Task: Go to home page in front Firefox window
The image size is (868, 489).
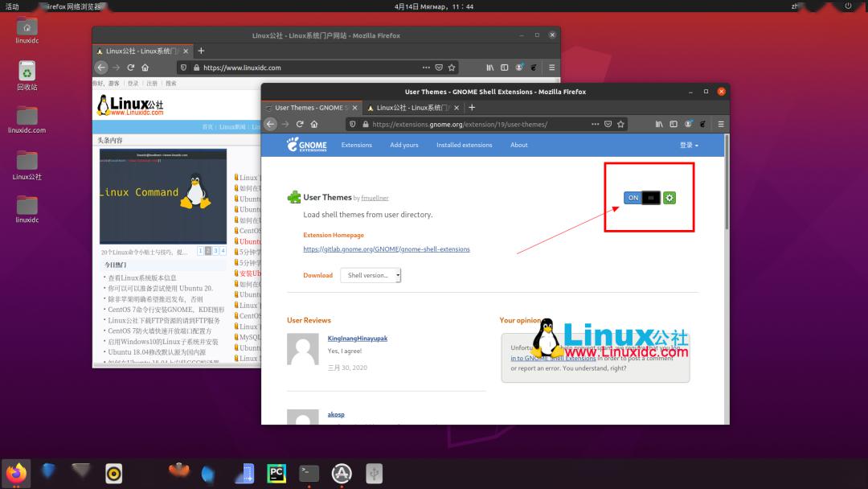Action: 314,124
